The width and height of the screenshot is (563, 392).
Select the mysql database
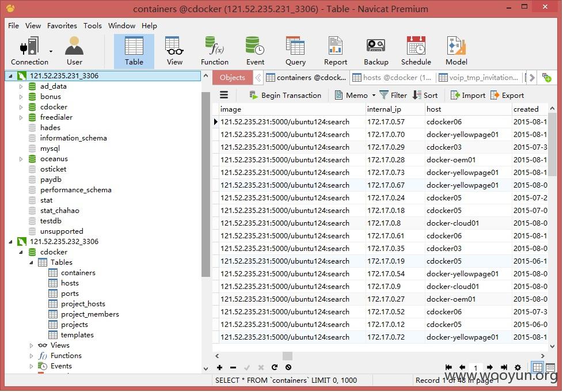[50, 149]
